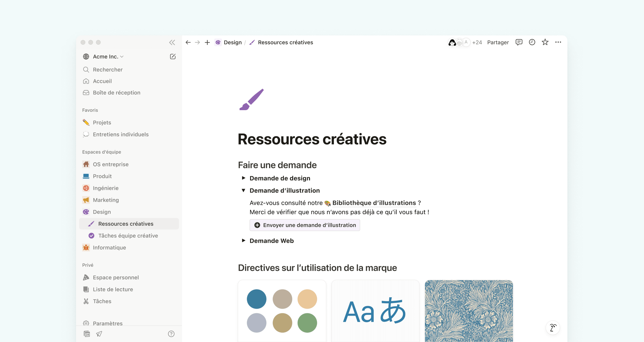Expand the Demande Web toggle
The image size is (644, 342).
[x=243, y=241]
